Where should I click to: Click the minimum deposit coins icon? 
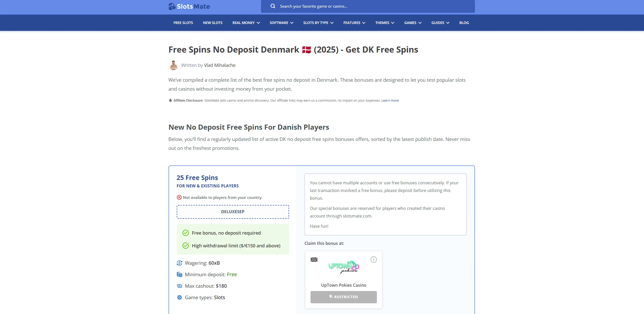coord(180,274)
